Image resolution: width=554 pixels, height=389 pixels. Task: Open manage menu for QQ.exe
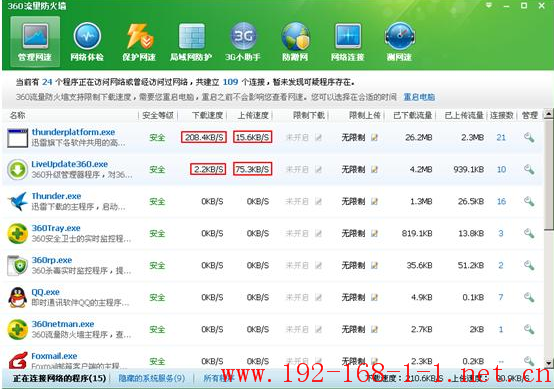529,297
